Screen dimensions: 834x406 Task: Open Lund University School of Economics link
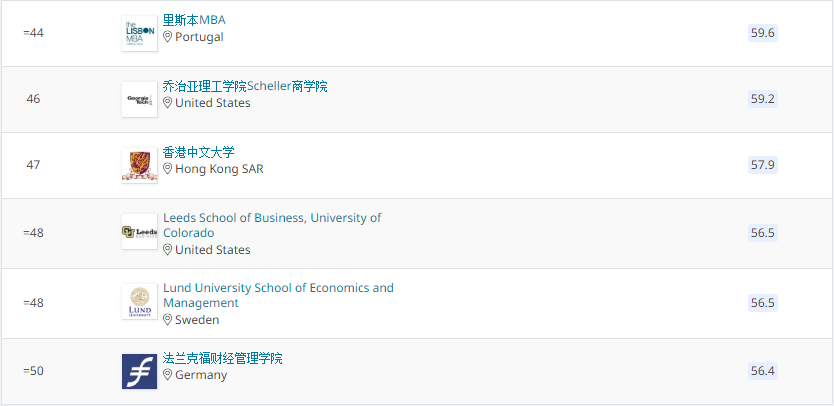278,295
